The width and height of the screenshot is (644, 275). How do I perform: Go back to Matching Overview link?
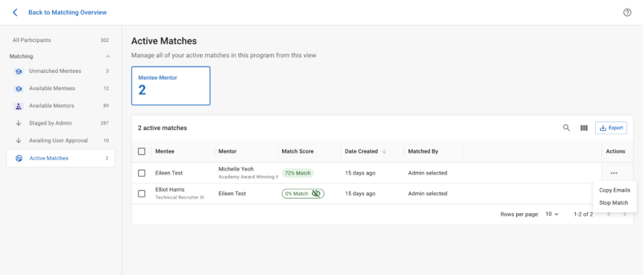[67, 12]
